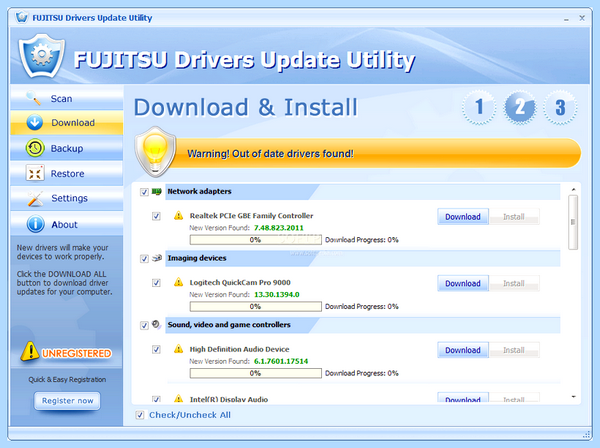Image resolution: width=600 pixels, height=448 pixels.
Task: Click the scrollbar up arrow in driver list
Action: [573, 189]
